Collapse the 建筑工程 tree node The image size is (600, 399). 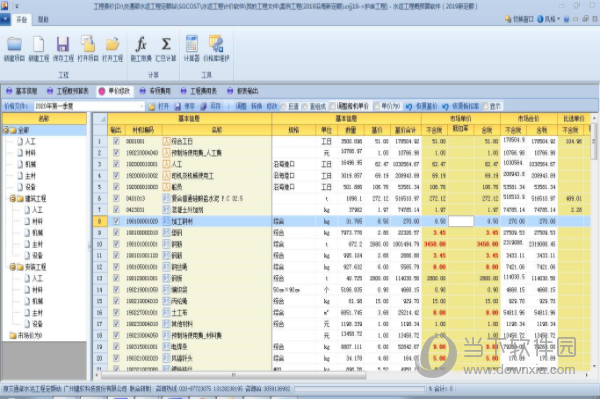(13, 199)
